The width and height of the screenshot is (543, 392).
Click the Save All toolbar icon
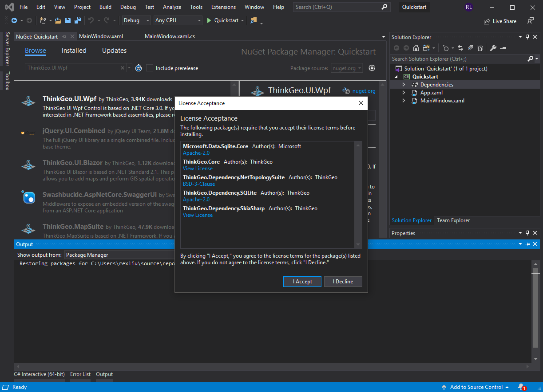coord(77,20)
